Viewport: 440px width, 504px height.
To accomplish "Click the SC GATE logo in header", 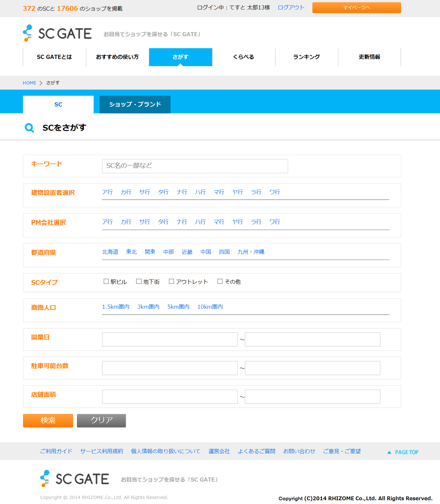I will [57, 33].
